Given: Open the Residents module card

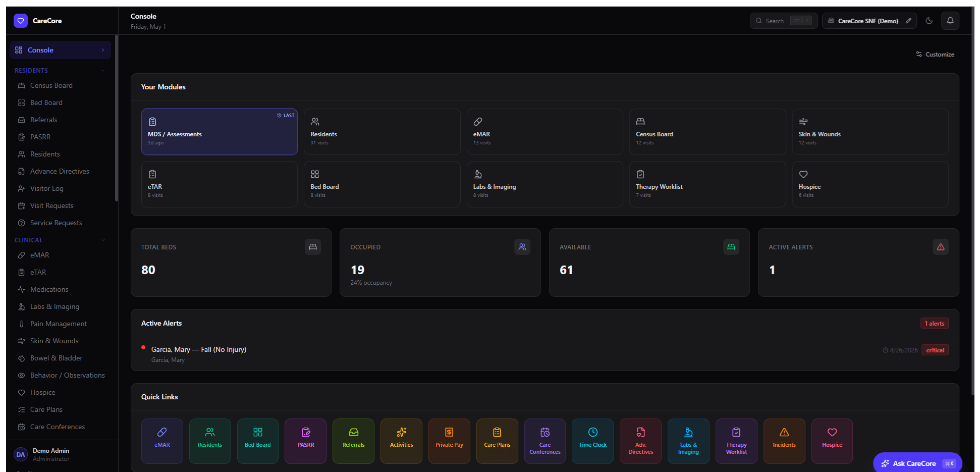Looking at the screenshot, I should pos(382,132).
